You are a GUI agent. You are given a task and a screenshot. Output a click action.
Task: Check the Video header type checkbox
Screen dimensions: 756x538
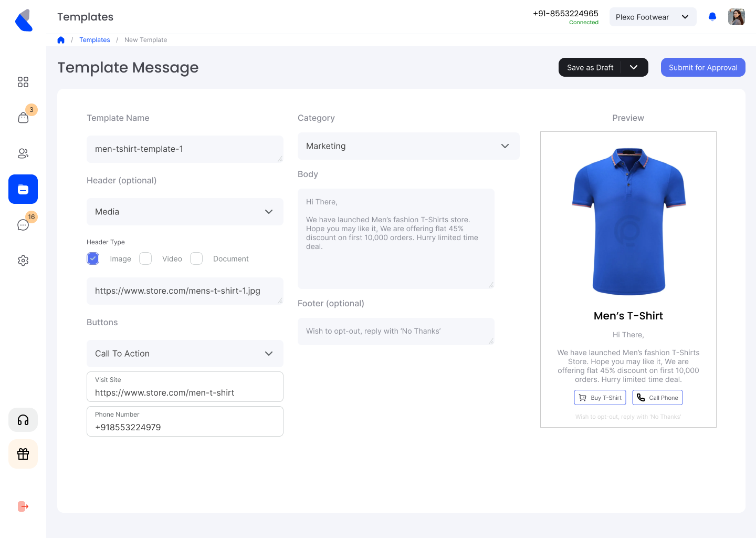(x=145, y=258)
